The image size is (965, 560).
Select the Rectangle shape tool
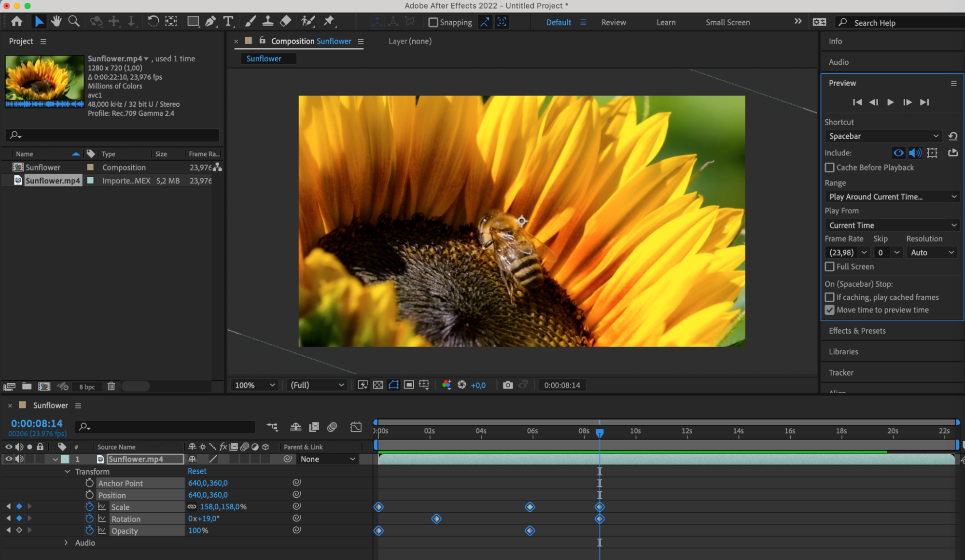click(193, 21)
